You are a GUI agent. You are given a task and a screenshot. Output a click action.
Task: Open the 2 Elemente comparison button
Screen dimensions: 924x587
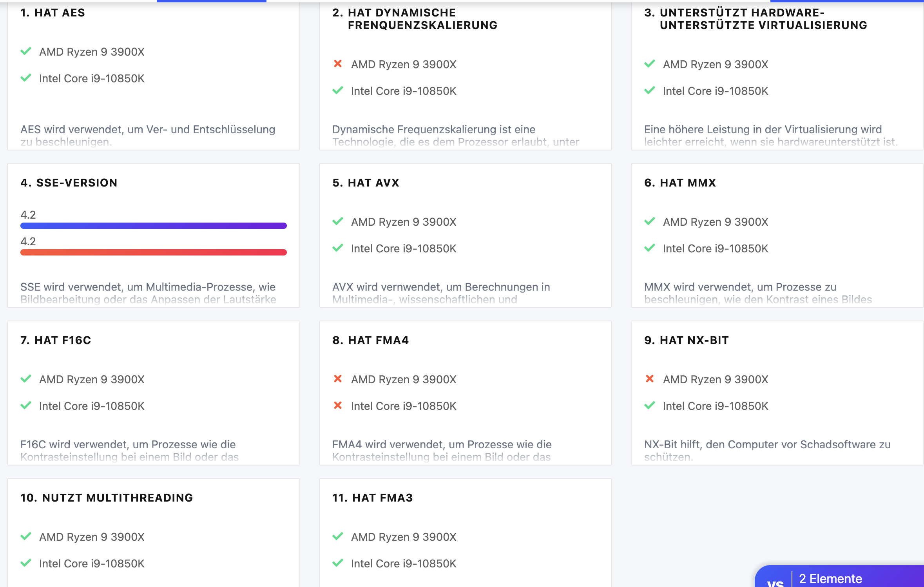[830, 579]
